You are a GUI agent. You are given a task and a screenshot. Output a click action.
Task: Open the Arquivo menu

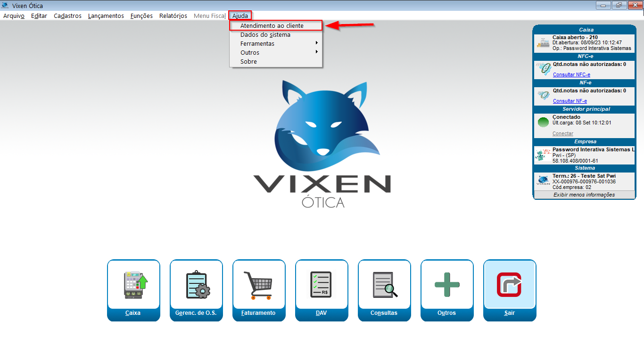click(14, 16)
